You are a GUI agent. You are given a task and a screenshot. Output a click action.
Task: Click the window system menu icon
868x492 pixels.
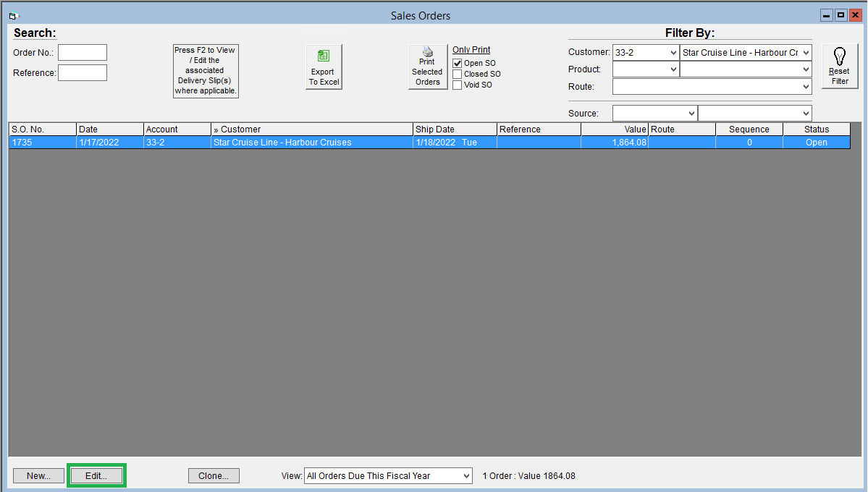pyautogui.click(x=14, y=15)
